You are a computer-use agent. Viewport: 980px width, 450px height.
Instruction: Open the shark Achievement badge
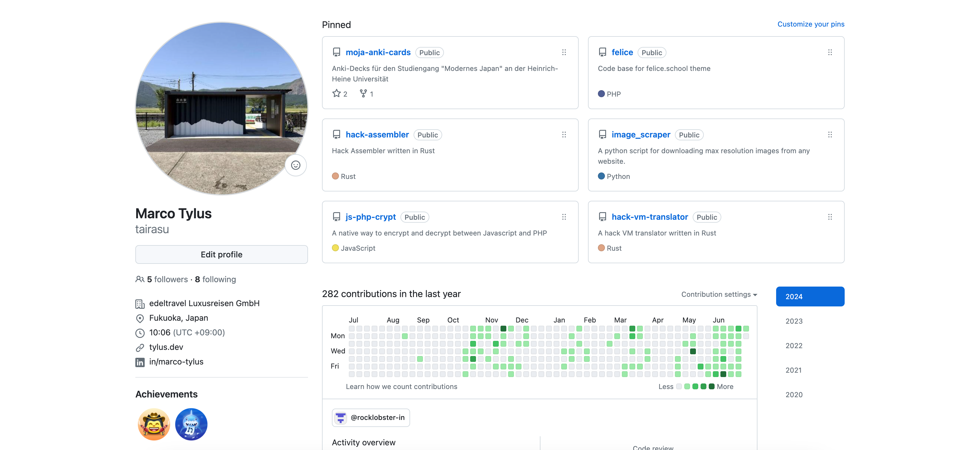pyautogui.click(x=191, y=424)
